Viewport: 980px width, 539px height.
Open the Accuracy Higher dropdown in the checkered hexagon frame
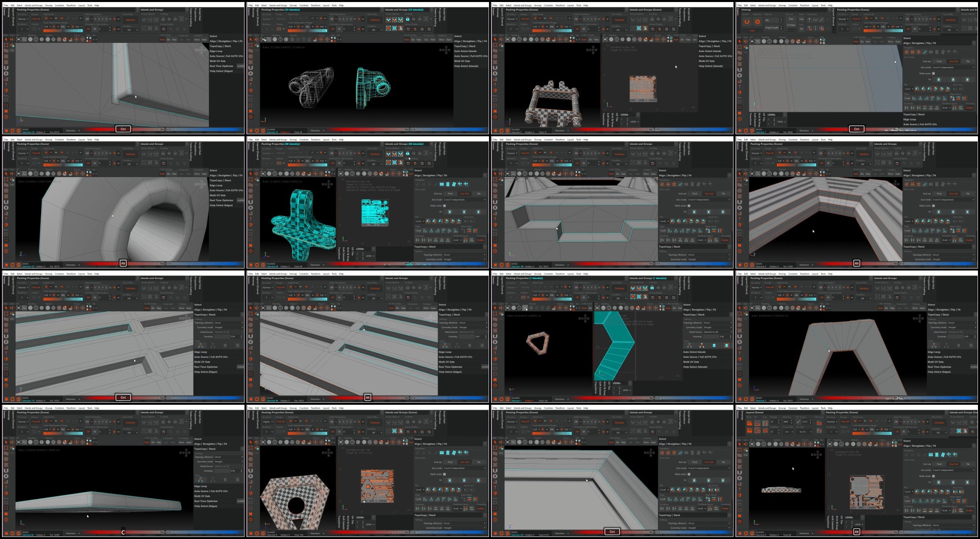[267, 422]
